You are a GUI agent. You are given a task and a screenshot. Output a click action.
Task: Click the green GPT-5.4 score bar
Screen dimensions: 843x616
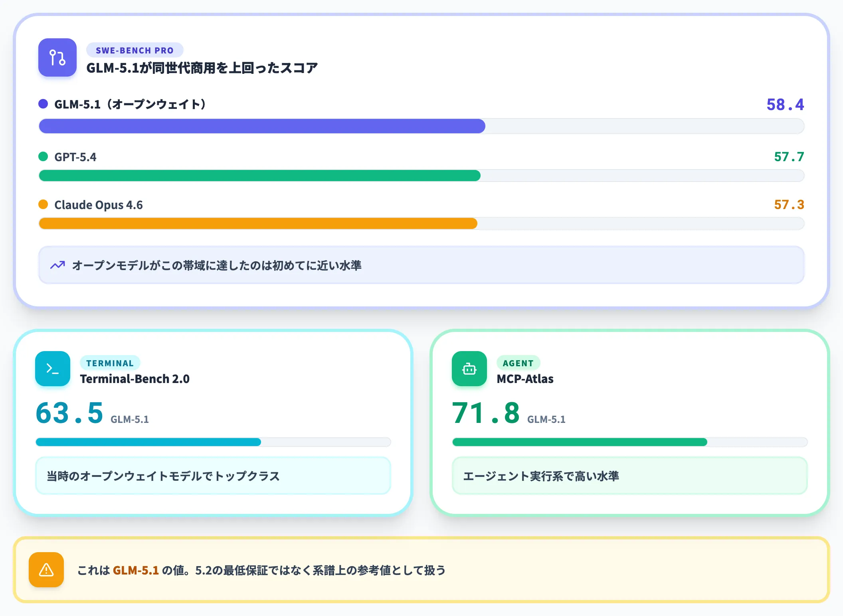coord(260,176)
